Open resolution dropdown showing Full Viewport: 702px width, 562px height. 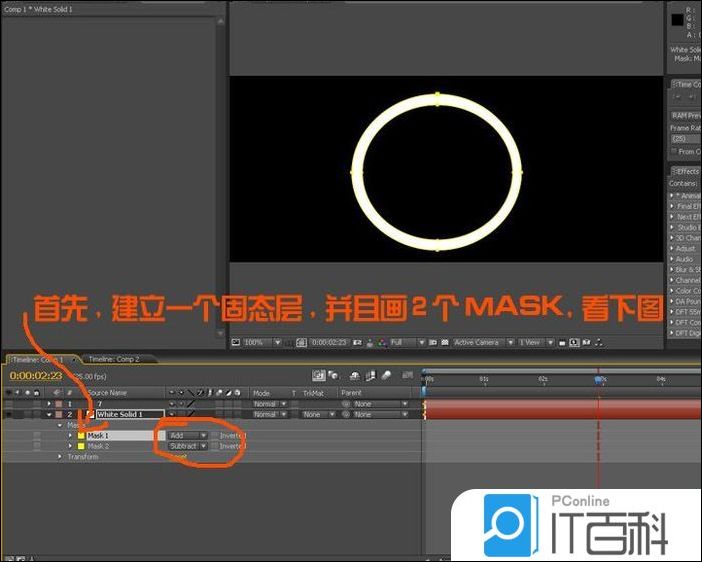click(407, 343)
